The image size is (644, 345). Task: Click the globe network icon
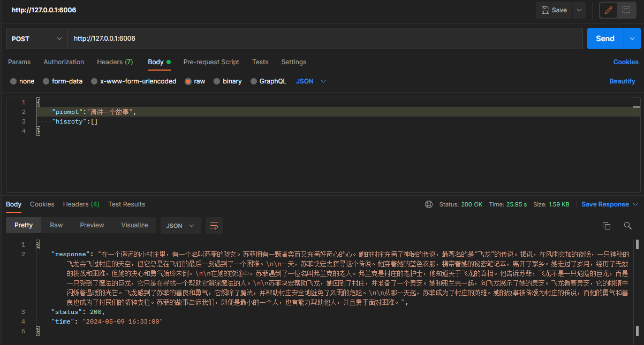coord(428,204)
